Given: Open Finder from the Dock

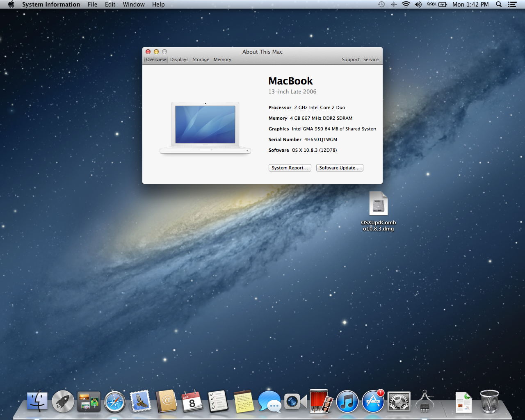Looking at the screenshot, I should [37, 401].
